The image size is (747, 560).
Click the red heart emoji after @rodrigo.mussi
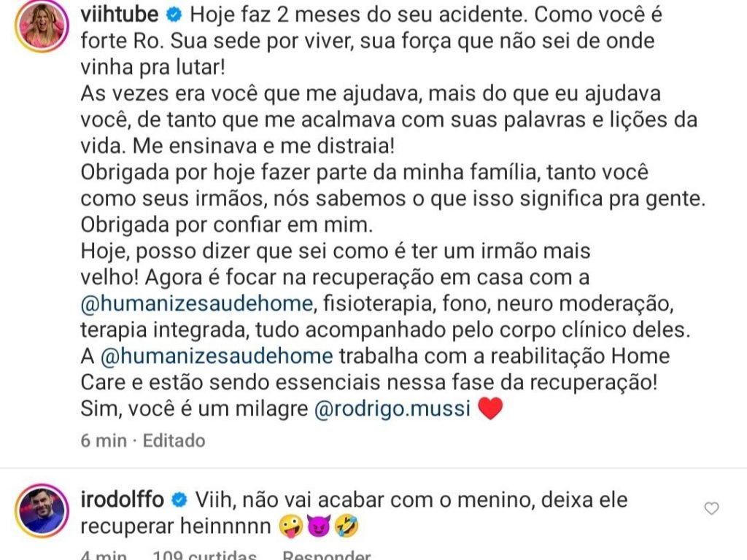pyautogui.click(x=489, y=408)
